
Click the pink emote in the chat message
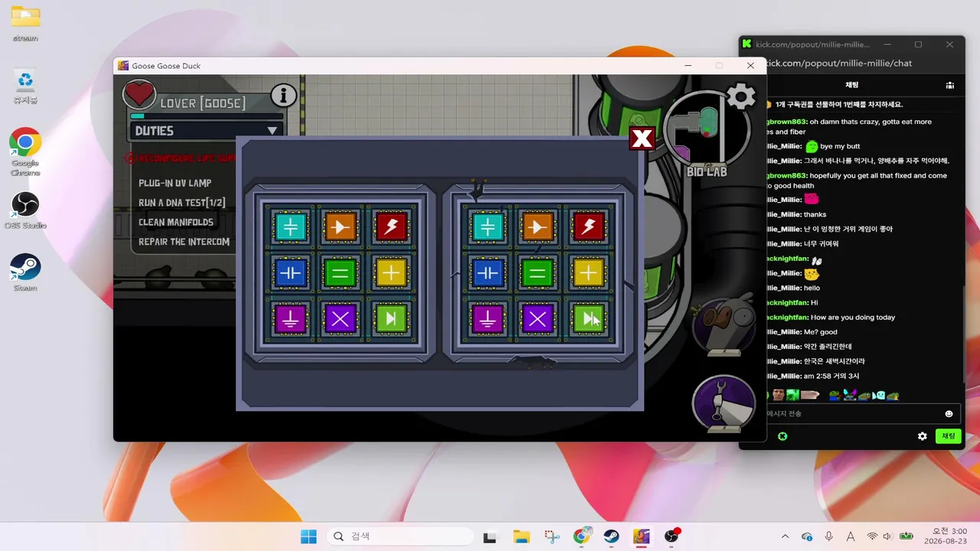(811, 199)
